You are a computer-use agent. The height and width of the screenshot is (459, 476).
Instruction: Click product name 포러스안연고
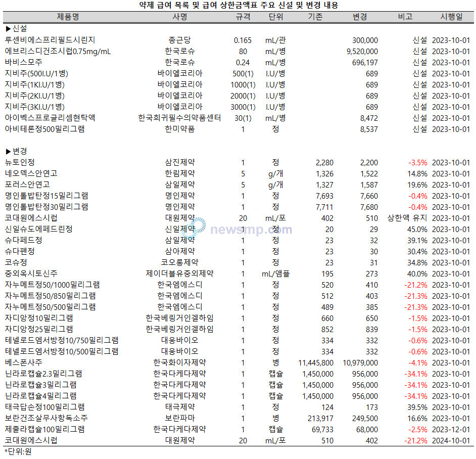coord(27,185)
